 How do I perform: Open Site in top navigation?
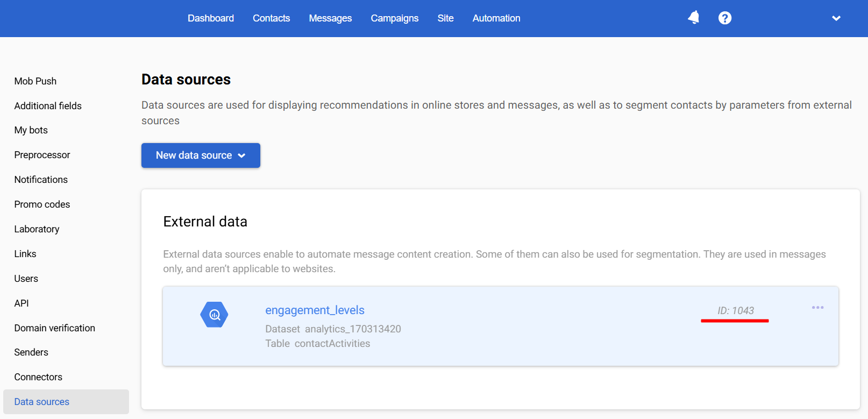tap(446, 18)
